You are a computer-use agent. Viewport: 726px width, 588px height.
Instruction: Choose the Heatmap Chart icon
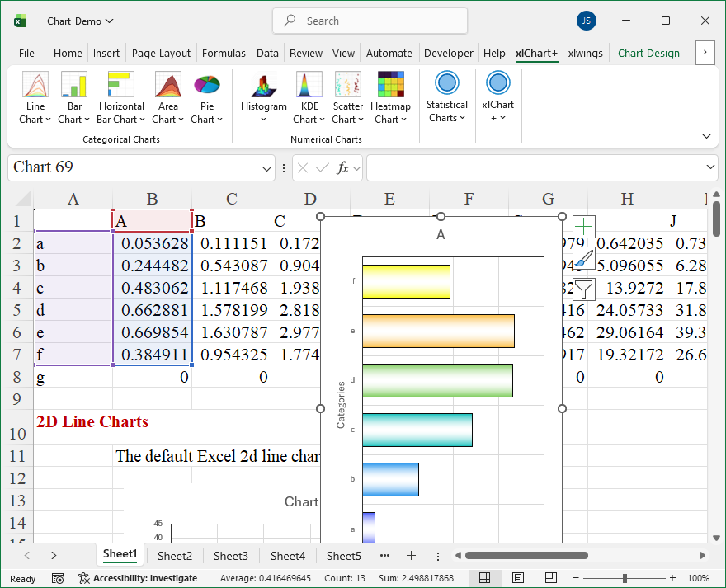point(390,85)
